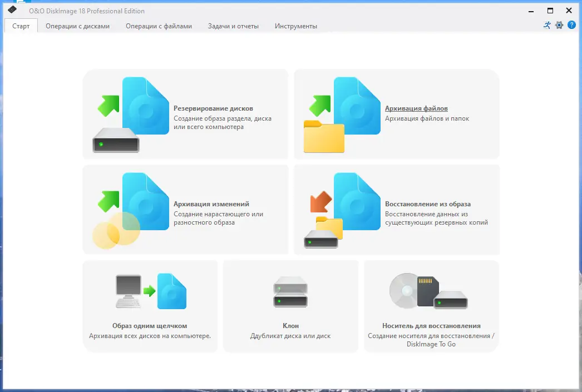
Task: Open the Резервирование дисков heading
Action: [213, 108]
